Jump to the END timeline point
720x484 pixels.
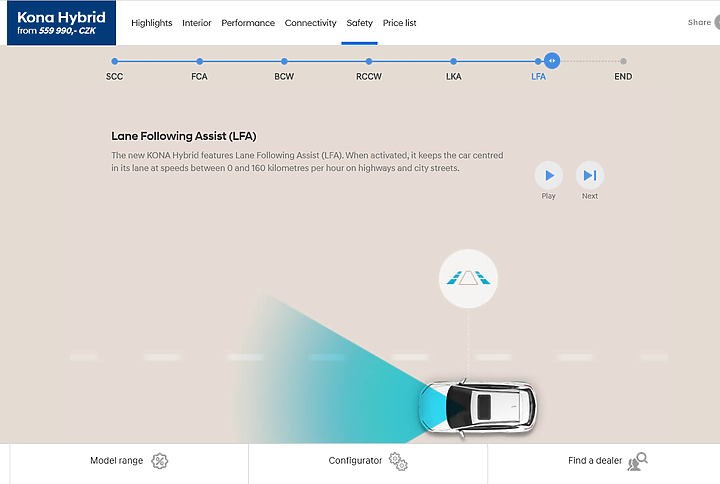[x=623, y=61]
